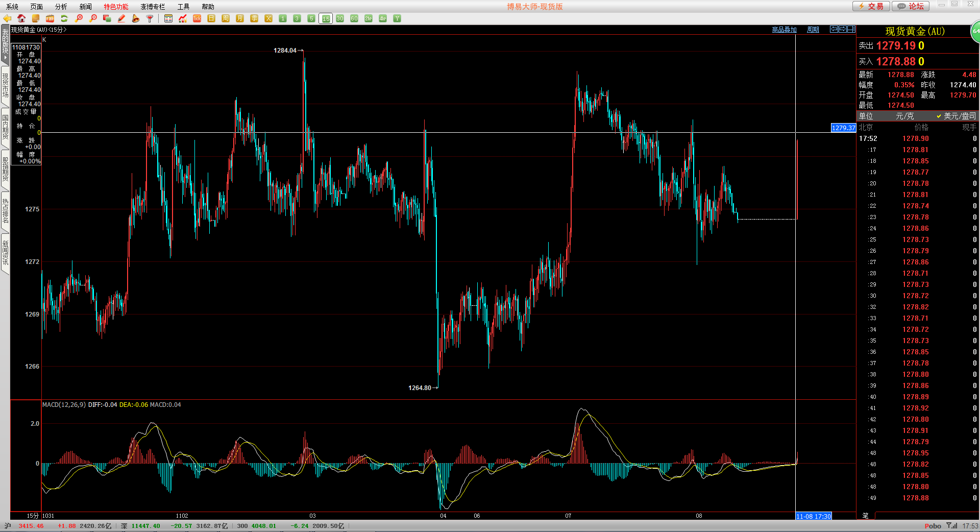Screen dimensions: 980x532
Task: Select the 美元/盎司 unit option
Action: click(959, 116)
